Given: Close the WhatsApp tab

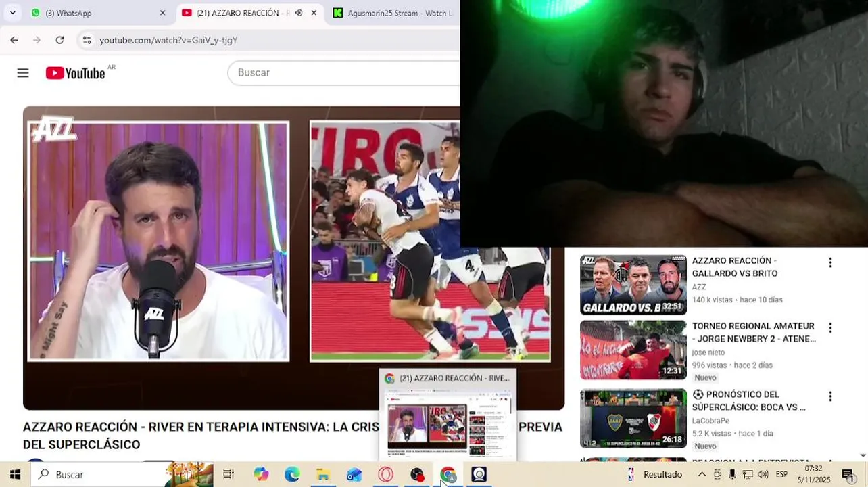Looking at the screenshot, I should [x=162, y=13].
